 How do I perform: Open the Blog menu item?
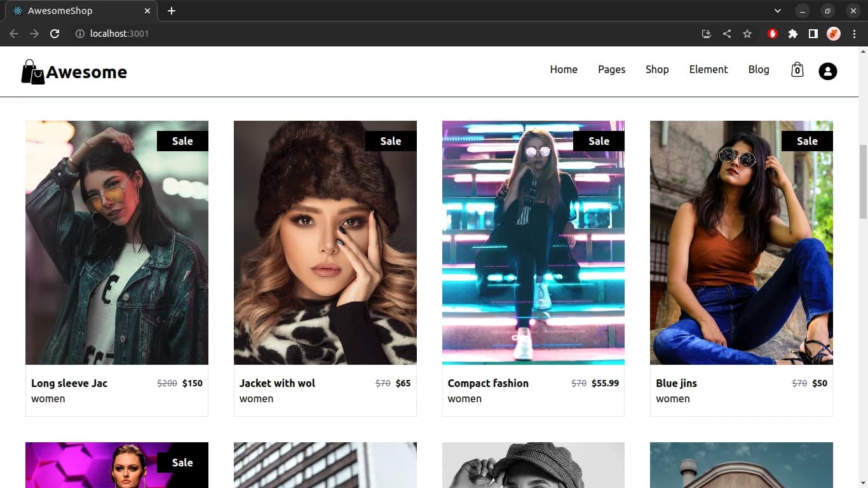click(x=759, y=69)
